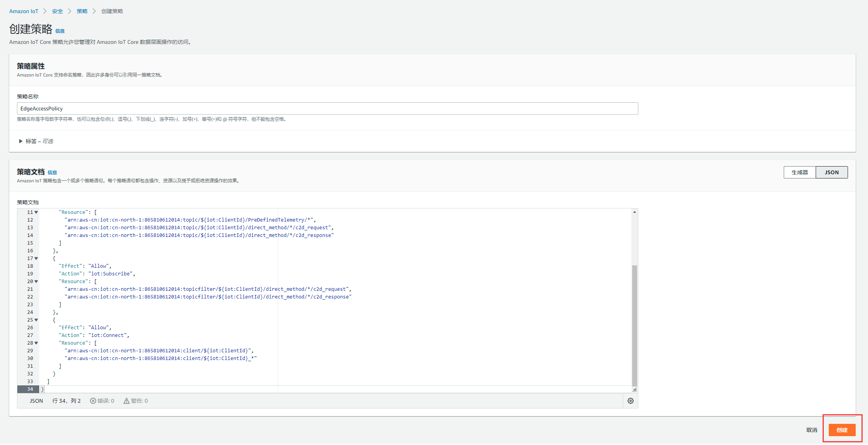
Task: Click the 创建 create button
Action: click(x=842, y=430)
